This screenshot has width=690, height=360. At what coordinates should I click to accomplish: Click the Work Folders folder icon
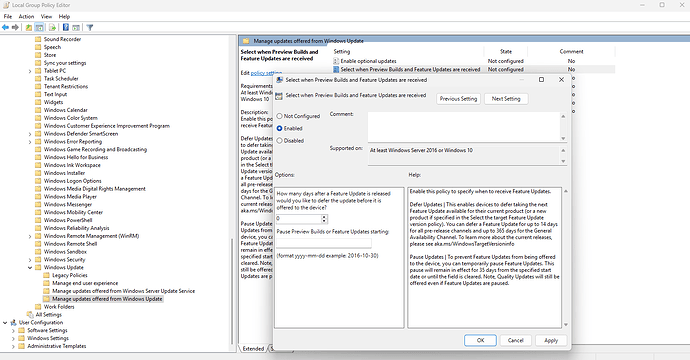pyautogui.click(x=38, y=307)
